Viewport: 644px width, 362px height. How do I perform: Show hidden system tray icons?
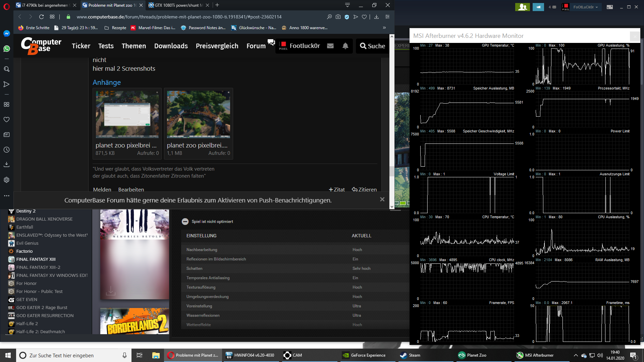576,355
